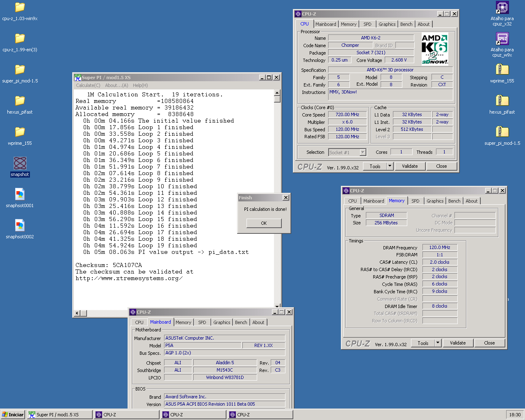Open the Socket #1 selection dropdown
Screen dimensions: 525x420
(363, 152)
